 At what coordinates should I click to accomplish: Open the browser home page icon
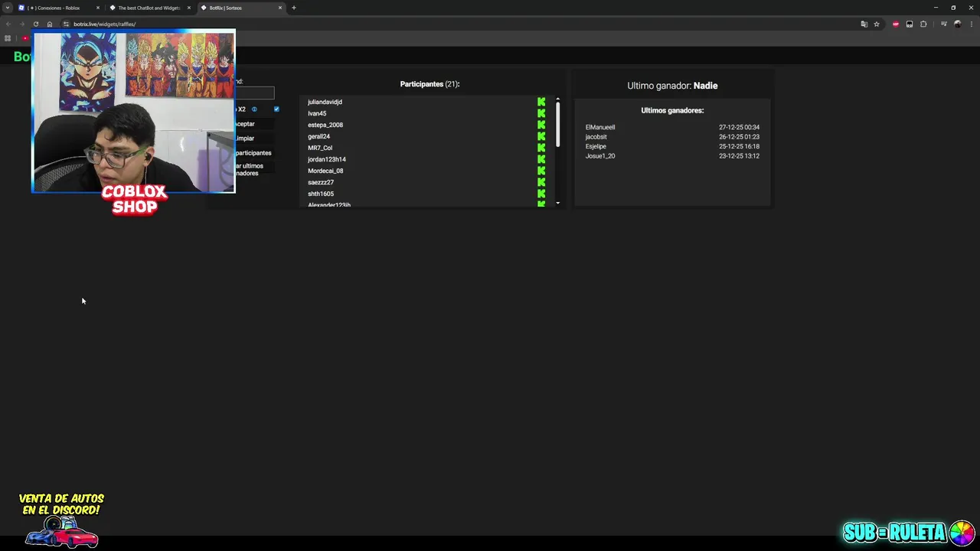[50, 24]
